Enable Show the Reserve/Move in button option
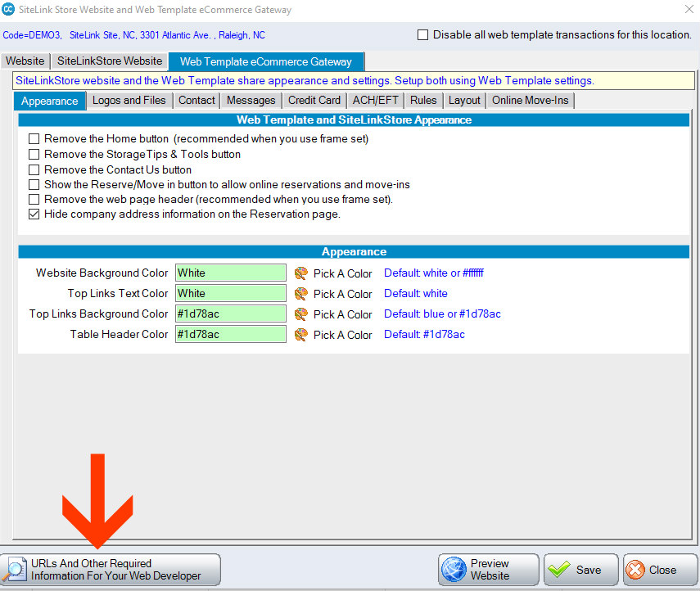 click(x=34, y=184)
